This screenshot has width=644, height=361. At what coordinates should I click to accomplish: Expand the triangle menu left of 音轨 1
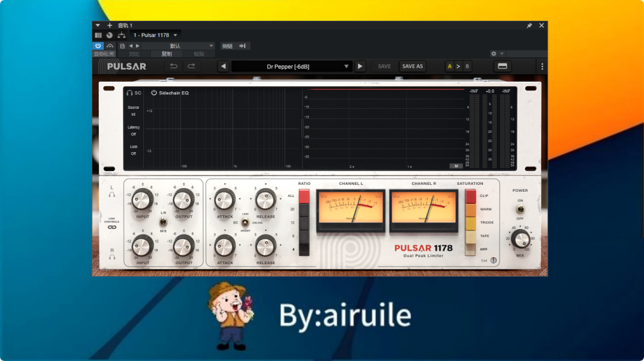coord(97,25)
